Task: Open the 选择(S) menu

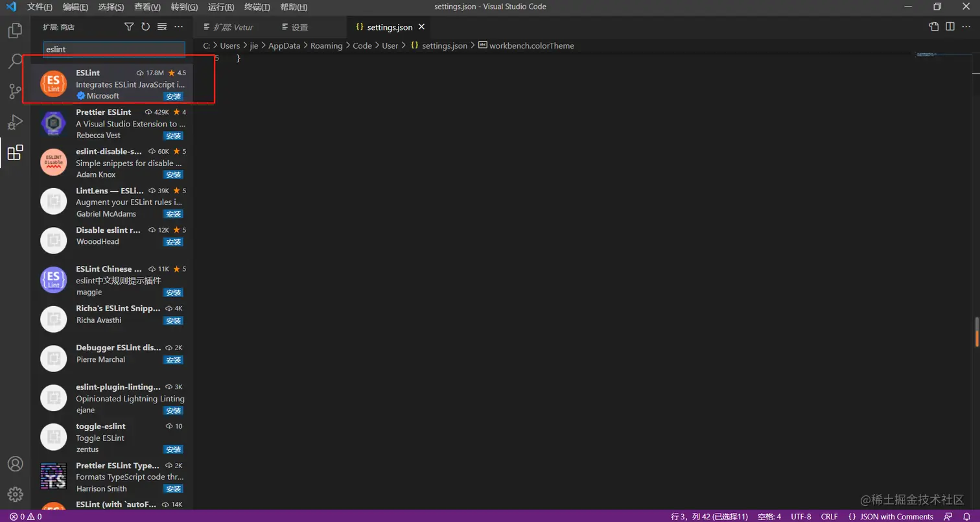Action: click(x=111, y=7)
